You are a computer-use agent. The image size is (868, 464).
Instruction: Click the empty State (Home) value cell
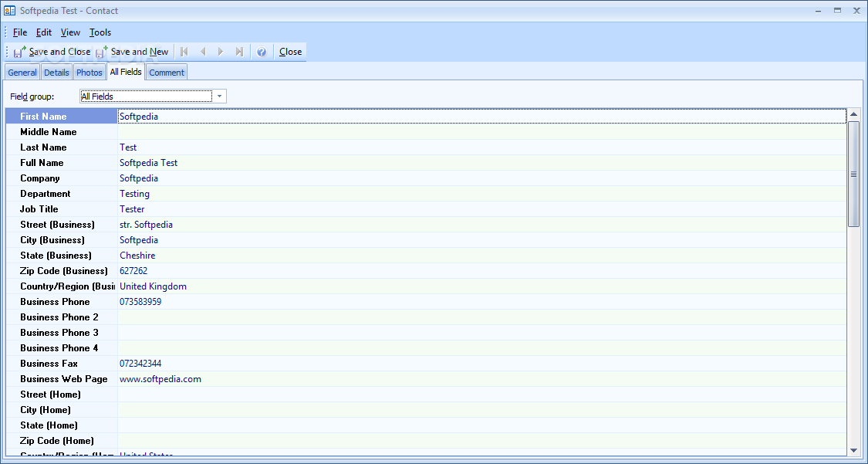coord(481,426)
